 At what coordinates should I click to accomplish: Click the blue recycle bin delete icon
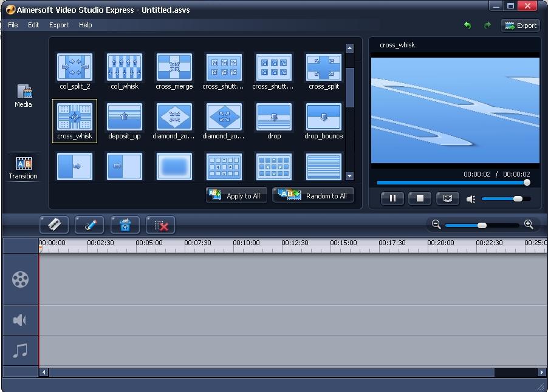(125, 225)
